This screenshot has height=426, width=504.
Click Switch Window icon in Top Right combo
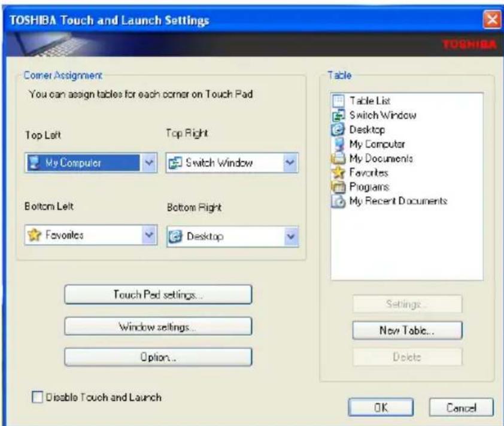point(175,163)
